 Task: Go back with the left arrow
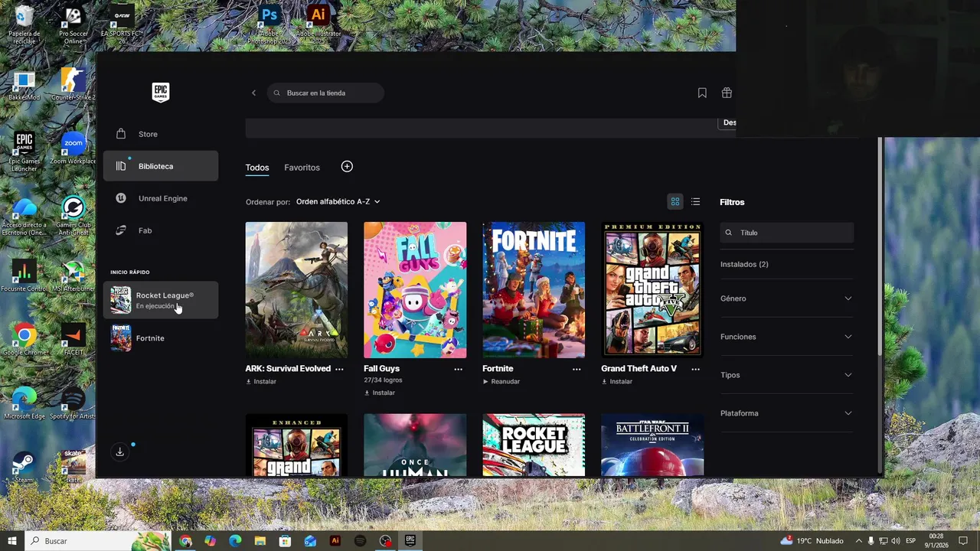(x=254, y=93)
